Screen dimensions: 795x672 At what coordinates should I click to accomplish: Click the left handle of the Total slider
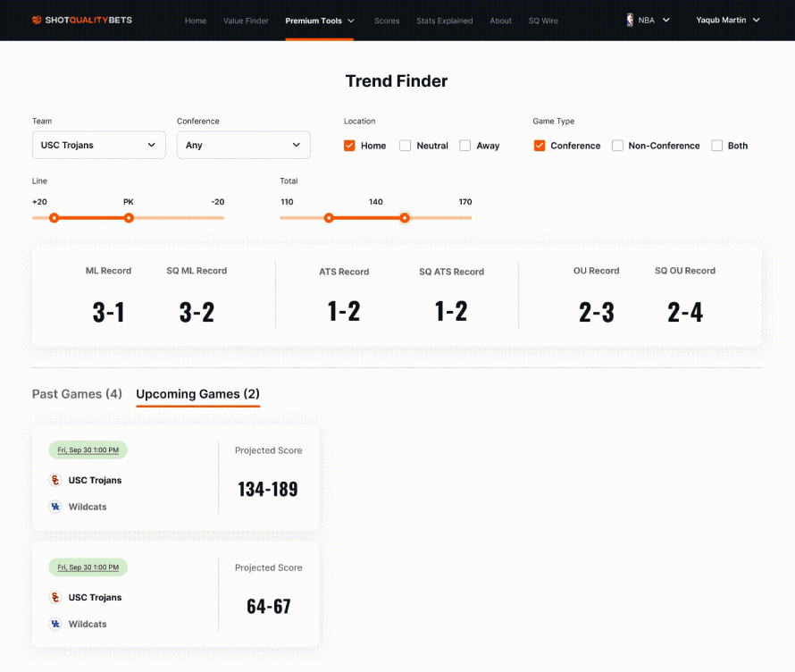(329, 218)
